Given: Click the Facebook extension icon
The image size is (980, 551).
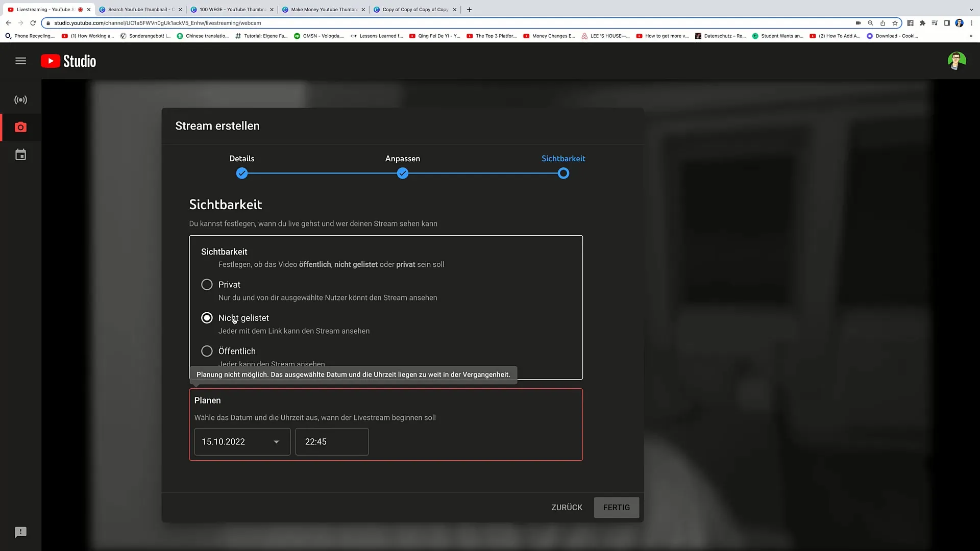Looking at the screenshot, I should [x=910, y=23].
